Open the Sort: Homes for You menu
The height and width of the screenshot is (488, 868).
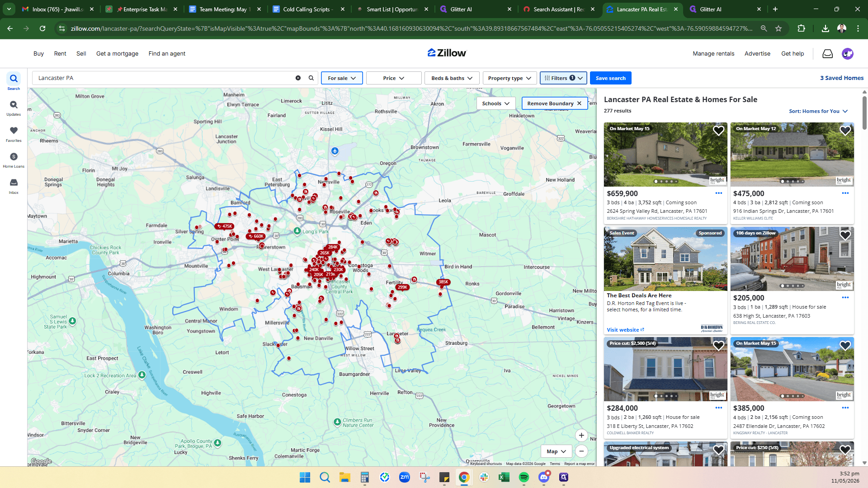tap(818, 111)
